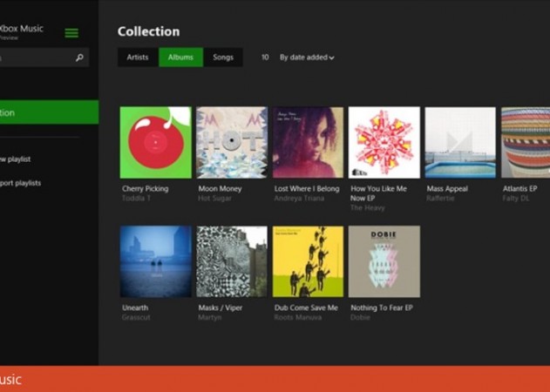Select the highlighted Collection sidebar item
Screen dimensions: 550x392
[44, 112]
